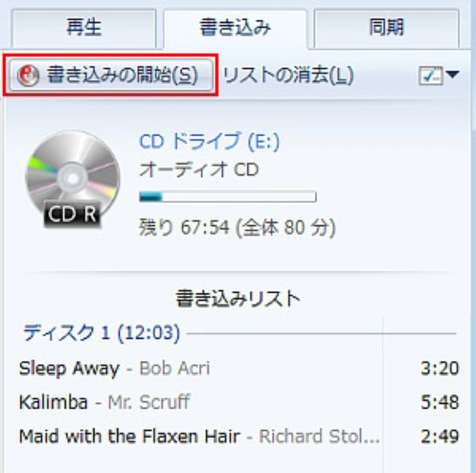The image size is (476, 473).
Task: Click the CD-R disc image
Action: pyautogui.click(x=72, y=179)
